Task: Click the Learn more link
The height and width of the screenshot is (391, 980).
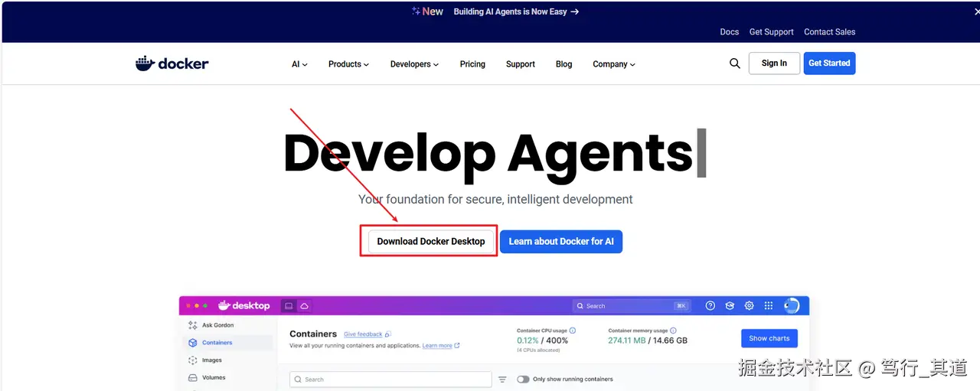Action: point(437,346)
